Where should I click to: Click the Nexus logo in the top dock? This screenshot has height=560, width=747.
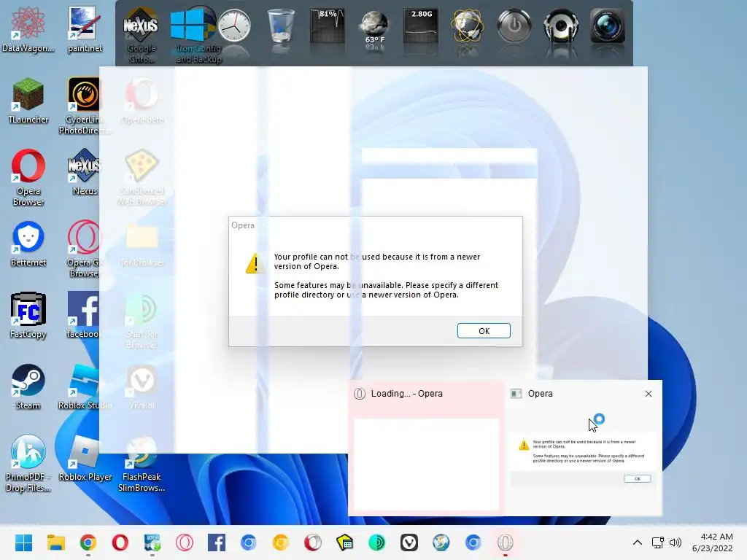[x=141, y=25]
